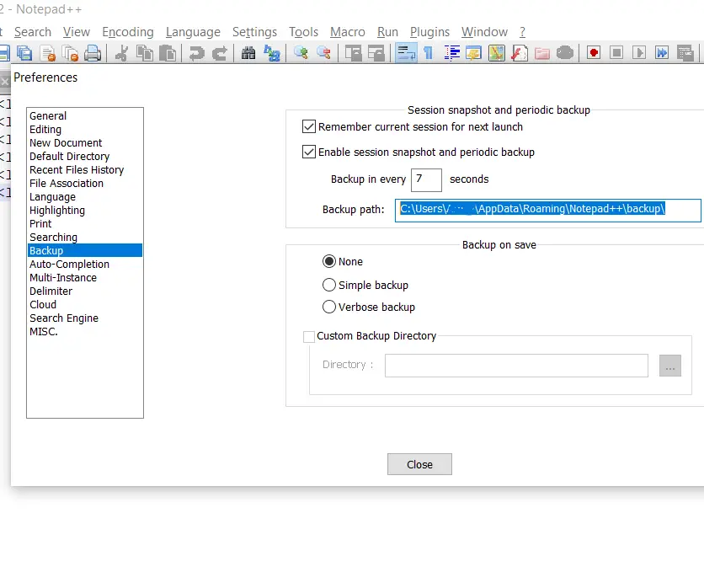Click the Zoom Out magnifier icon
The width and height of the screenshot is (704, 588).
[323, 53]
